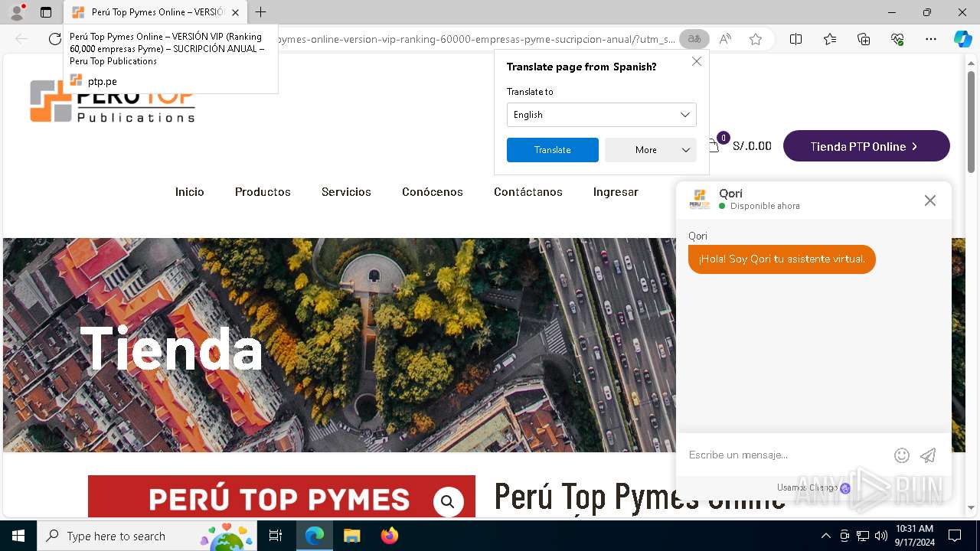Viewport: 980px width, 551px height.
Task: Click the blue Translate button
Action: (x=552, y=150)
